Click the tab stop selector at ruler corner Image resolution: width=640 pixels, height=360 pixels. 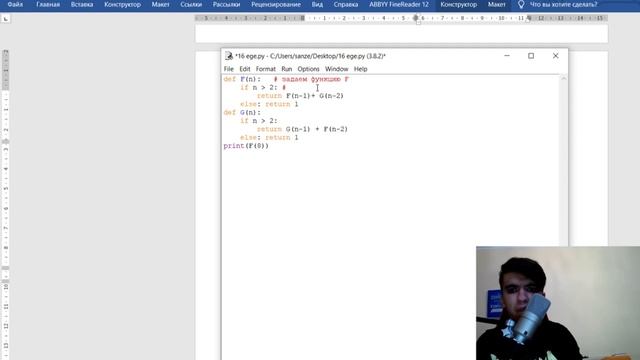point(6,19)
